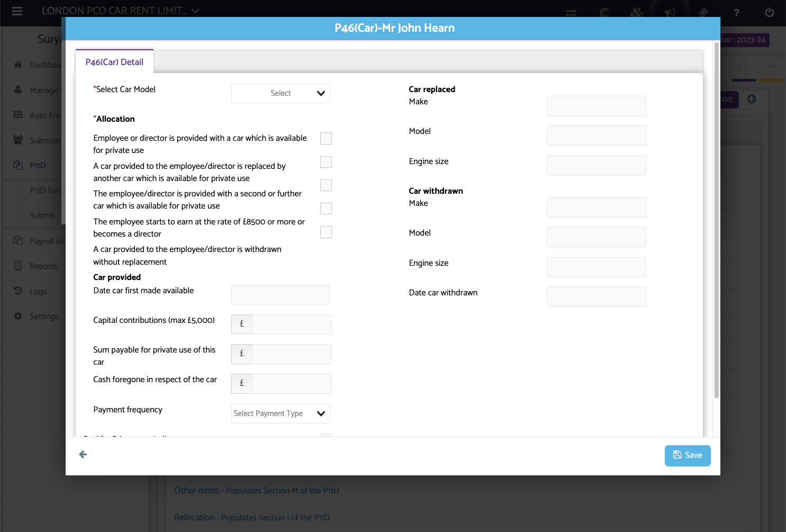
Task: Click the round back arrow button behind dialog
Action: [x=752, y=99]
